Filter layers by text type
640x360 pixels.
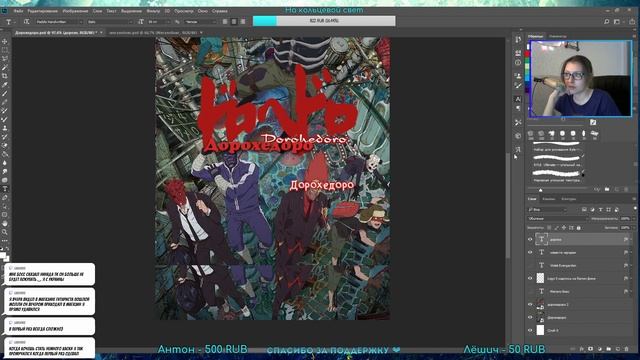(600, 209)
